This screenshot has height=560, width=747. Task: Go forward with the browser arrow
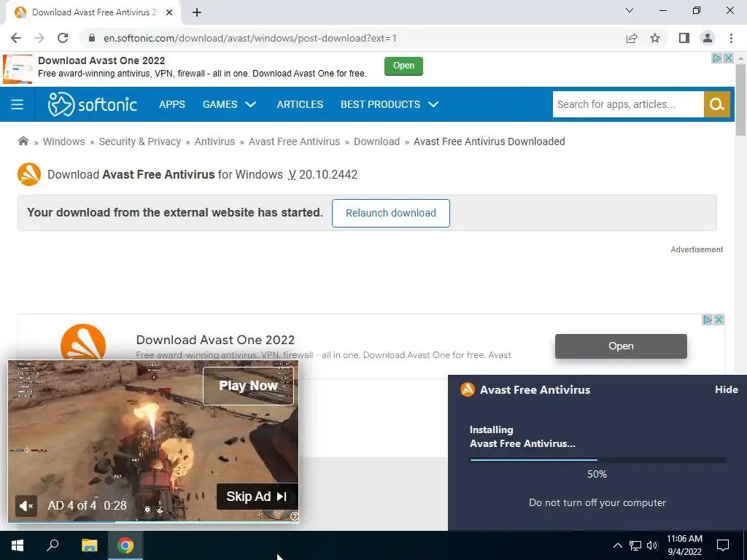[39, 38]
